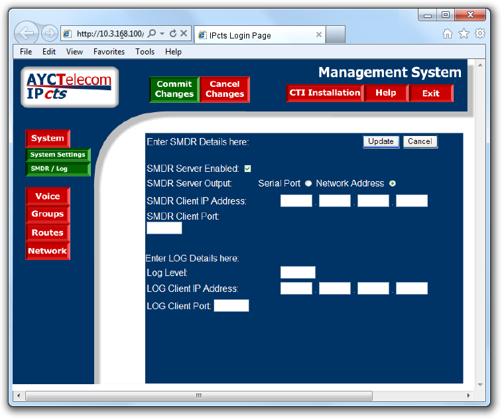Click the browser Forward arrow button
This screenshot has height=420, width=504.
click(x=50, y=33)
